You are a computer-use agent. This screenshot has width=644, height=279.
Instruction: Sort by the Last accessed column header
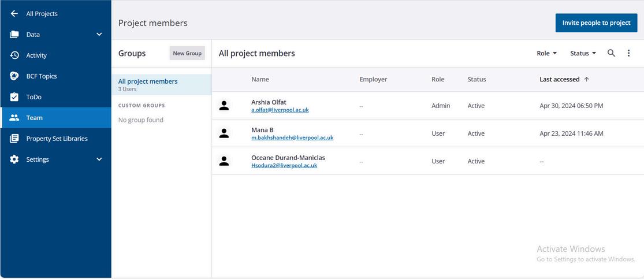click(560, 80)
